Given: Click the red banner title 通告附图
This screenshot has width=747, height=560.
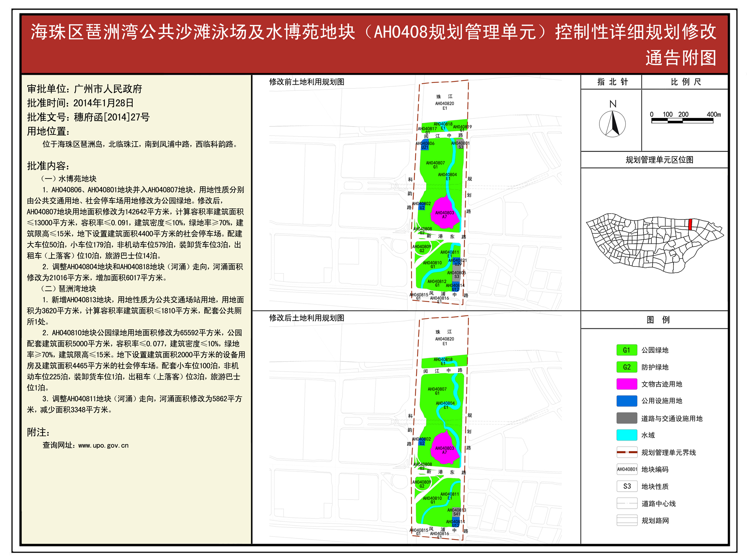Looking at the screenshot, I should coord(681,58).
